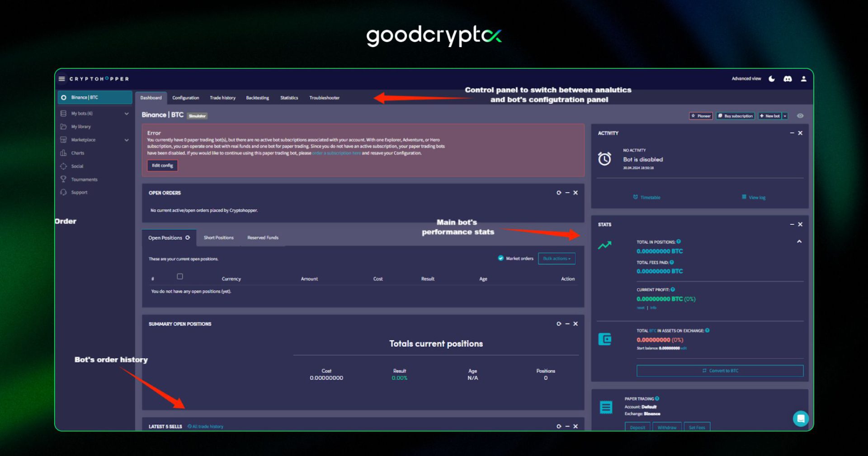Toggle the eye visibility icon near New bot
Image resolution: width=868 pixels, height=456 pixels.
pyautogui.click(x=800, y=116)
